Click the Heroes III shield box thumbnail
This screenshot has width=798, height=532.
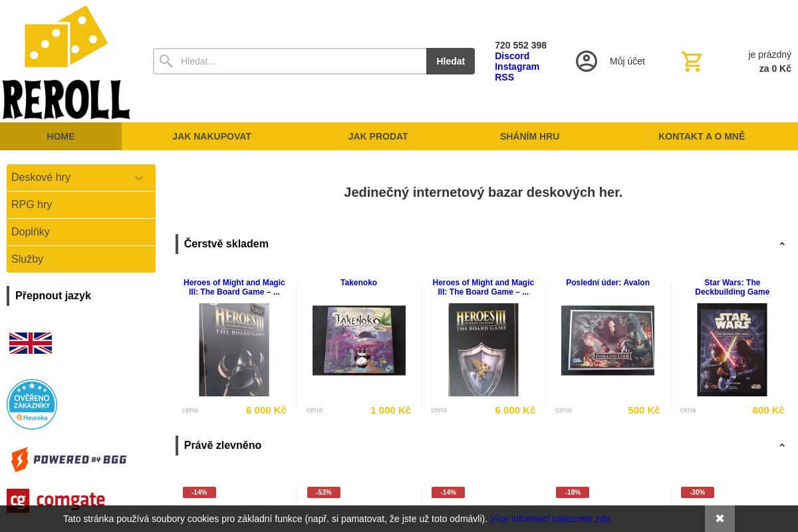point(483,350)
